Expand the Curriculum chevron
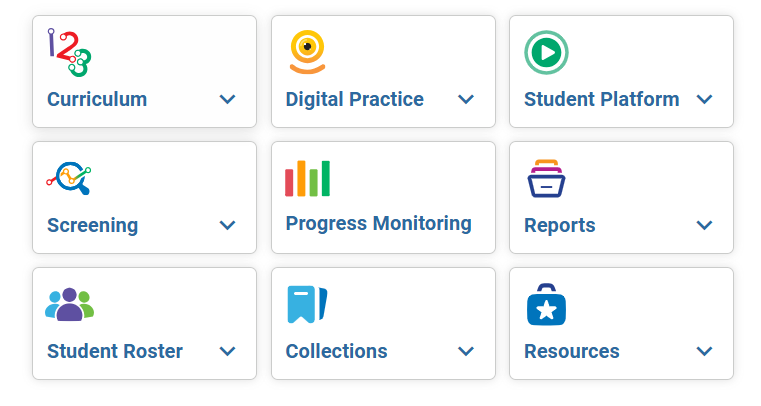 pos(227,99)
